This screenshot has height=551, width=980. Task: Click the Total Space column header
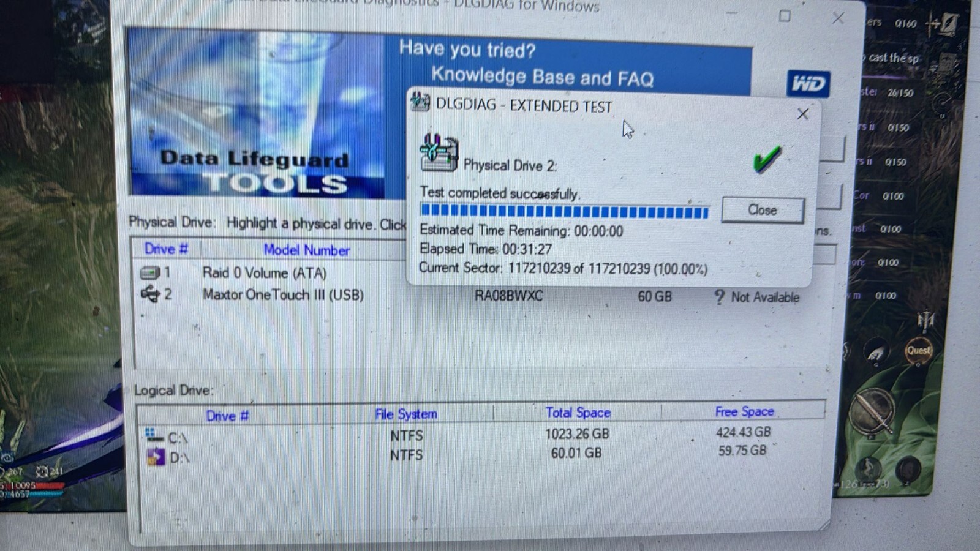pyautogui.click(x=578, y=413)
